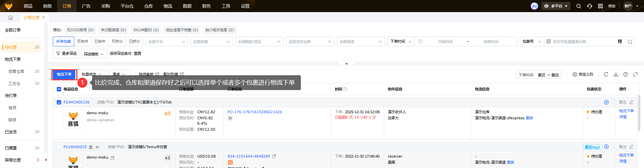Viewport: 644px width, 168px height.
Task: Uncheck order P24M3400156 checkbox
Action: click(59, 102)
